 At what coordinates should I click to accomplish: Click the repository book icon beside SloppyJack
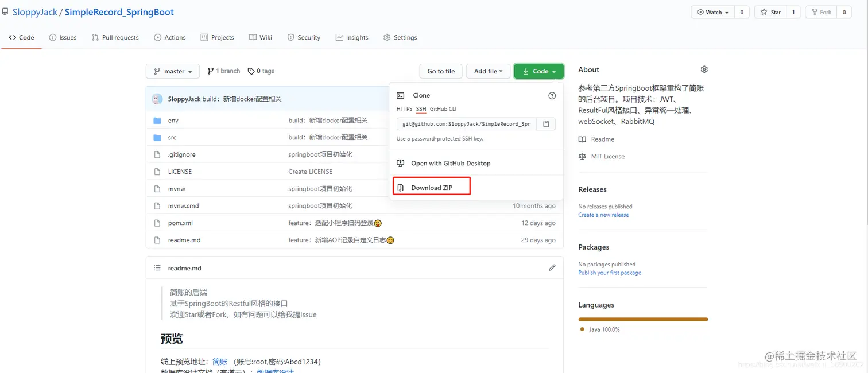click(5, 11)
